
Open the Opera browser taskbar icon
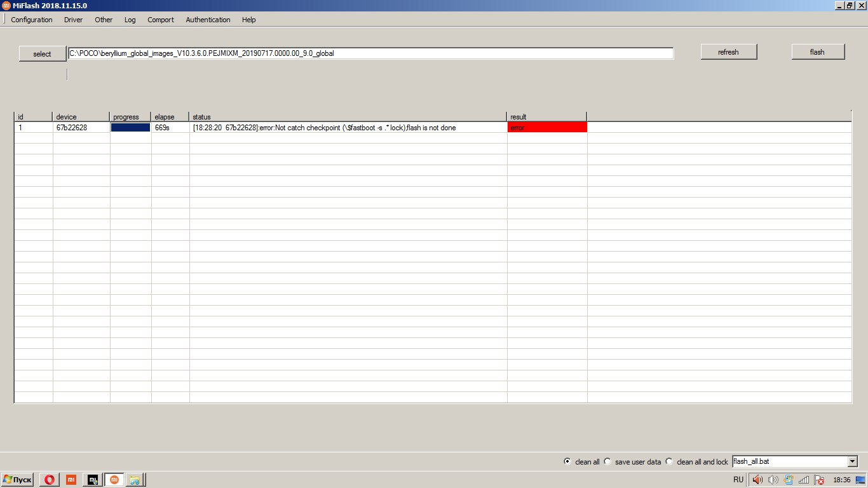pyautogui.click(x=50, y=480)
